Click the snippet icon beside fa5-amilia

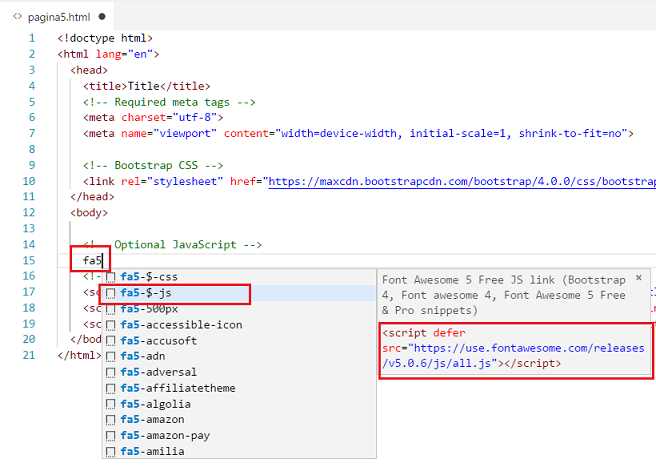[110, 452]
